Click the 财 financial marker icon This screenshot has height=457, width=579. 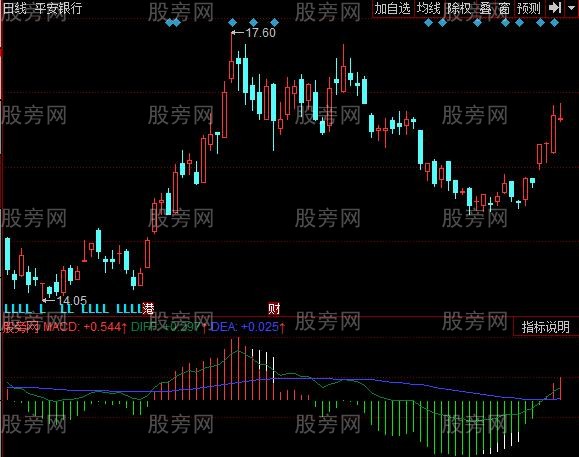tap(274, 309)
